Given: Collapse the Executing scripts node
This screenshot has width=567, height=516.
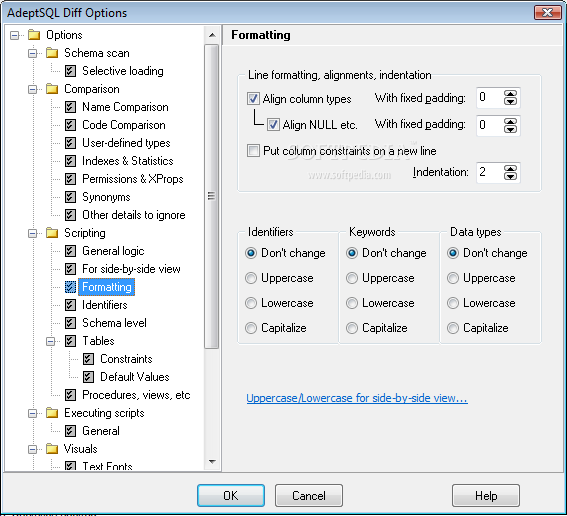Looking at the screenshot, I should pyautogui.click(x=33, y=413).
